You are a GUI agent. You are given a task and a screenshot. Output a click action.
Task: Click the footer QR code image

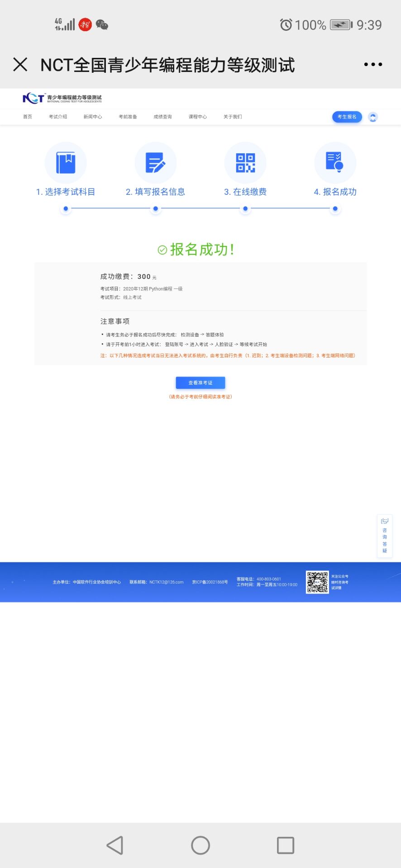317,582
